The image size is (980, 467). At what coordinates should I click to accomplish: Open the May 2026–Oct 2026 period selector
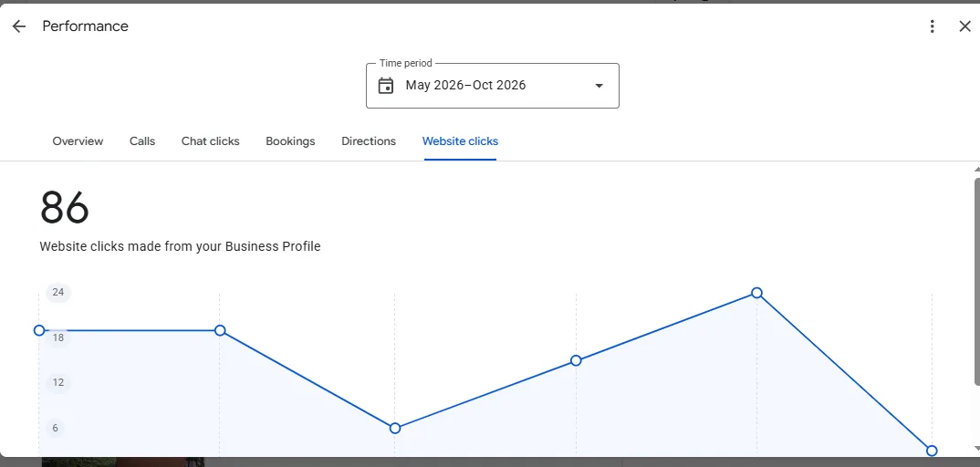click(493, 86)
